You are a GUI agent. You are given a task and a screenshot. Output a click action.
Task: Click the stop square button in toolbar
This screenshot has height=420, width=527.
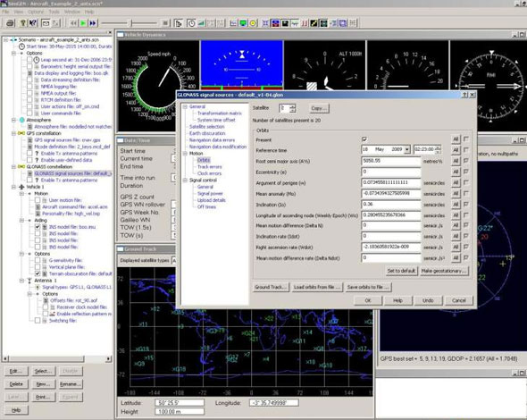(165, 23)
